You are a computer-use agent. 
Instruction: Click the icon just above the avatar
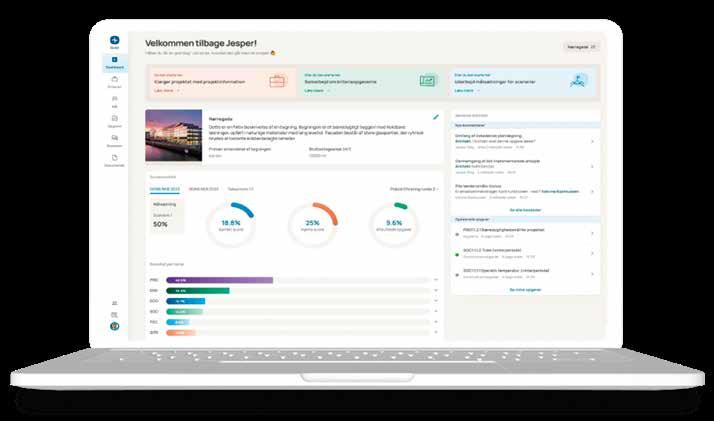coord(114,315)
